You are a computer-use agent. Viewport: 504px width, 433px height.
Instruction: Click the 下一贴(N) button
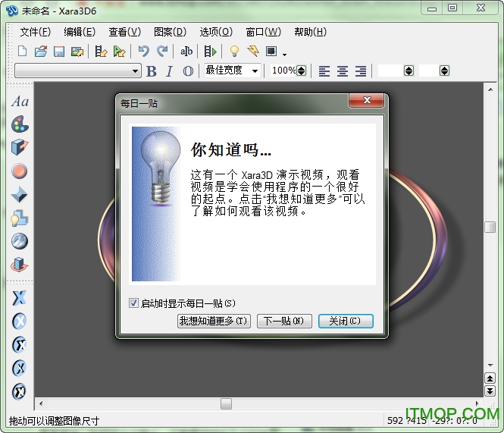pyautogui.click(x=284, y=321)
